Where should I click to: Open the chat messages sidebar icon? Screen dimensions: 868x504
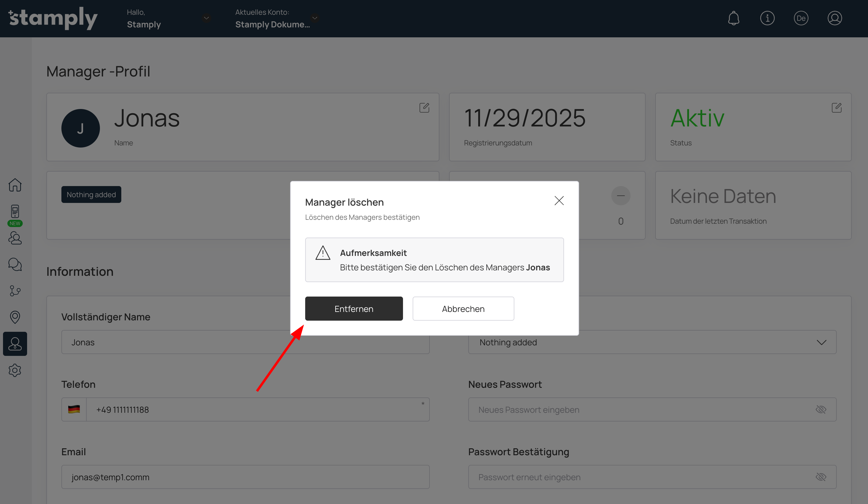pyautogui.click(x=15, y=265)
